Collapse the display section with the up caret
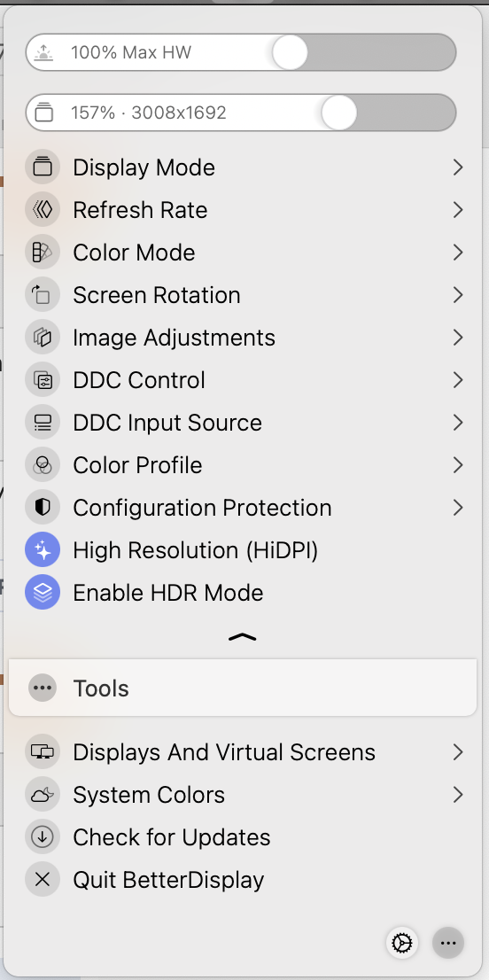This screenshot has width=489, height=980. (x=243, y=637)
